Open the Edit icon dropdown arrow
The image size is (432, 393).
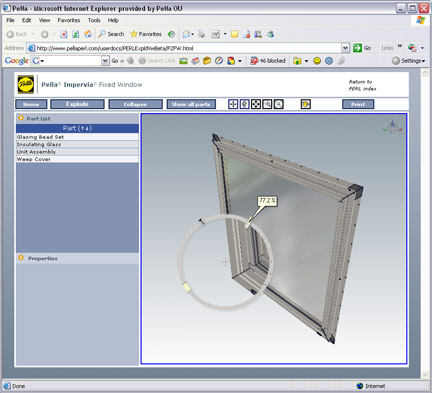click(x=225, y=34)
